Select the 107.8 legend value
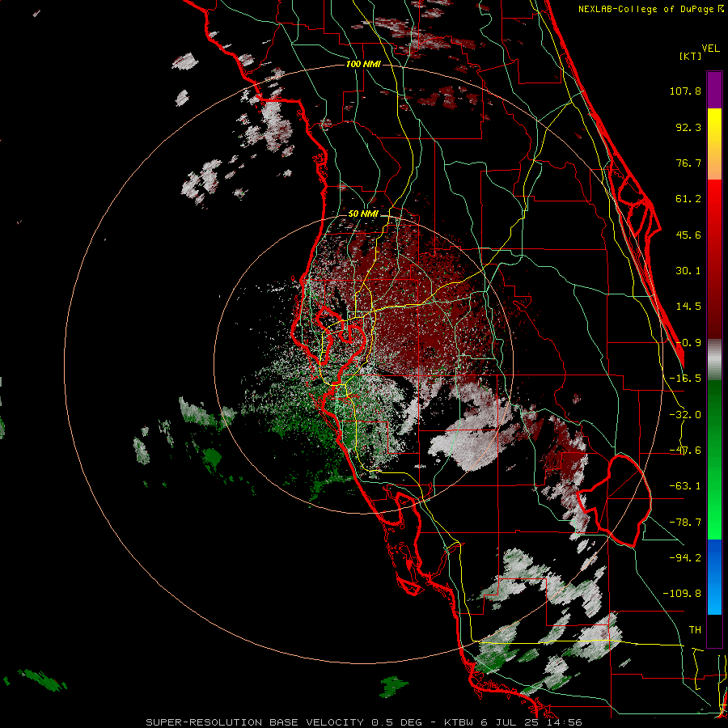The height and width of the screenshot is (728, 728). click(685, 91)
